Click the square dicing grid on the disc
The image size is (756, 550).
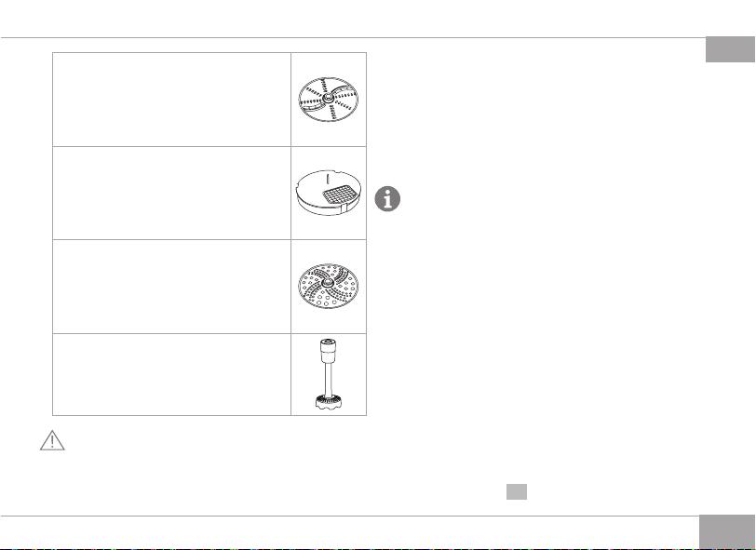[x=338, y=195]
